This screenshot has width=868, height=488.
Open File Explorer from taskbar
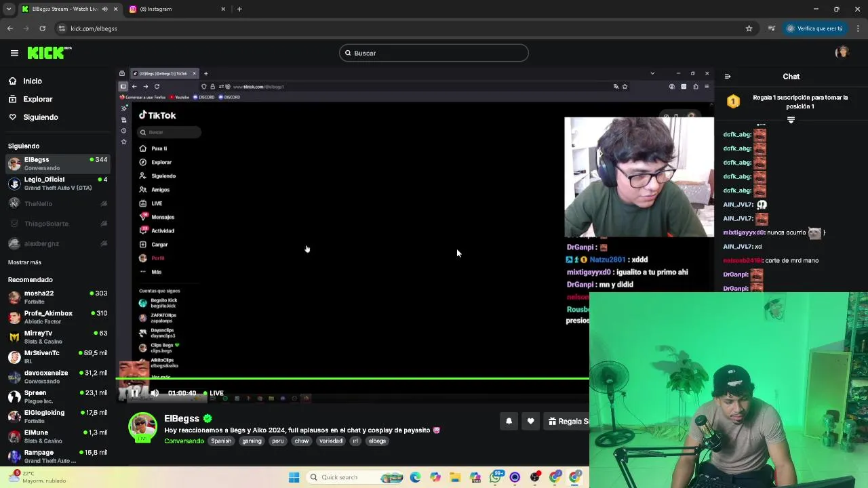455,477
